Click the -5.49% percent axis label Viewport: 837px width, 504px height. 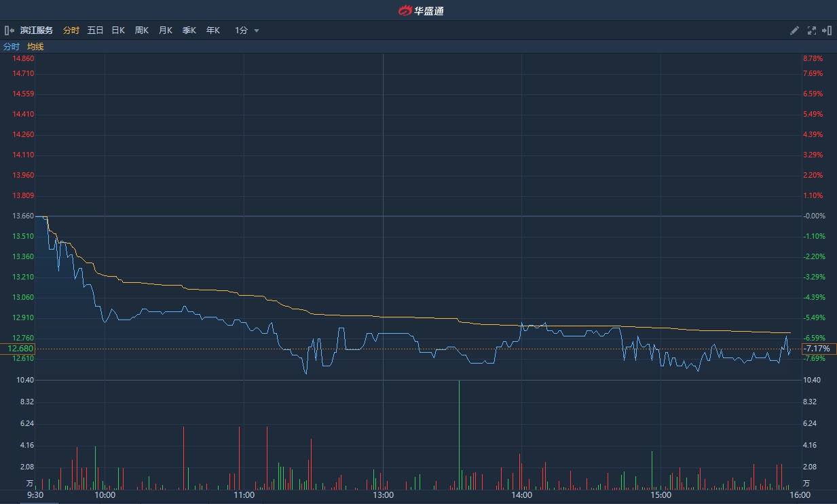coord(814,317)
